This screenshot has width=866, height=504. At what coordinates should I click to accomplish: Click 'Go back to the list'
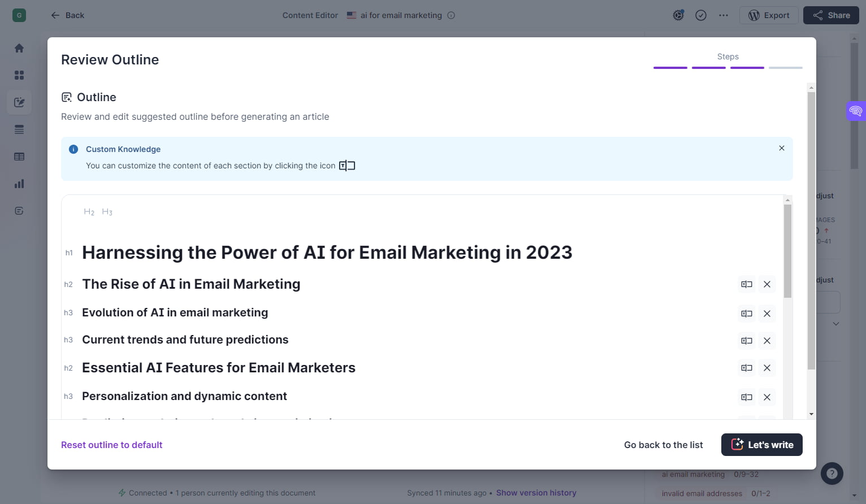tap(663, 445)
